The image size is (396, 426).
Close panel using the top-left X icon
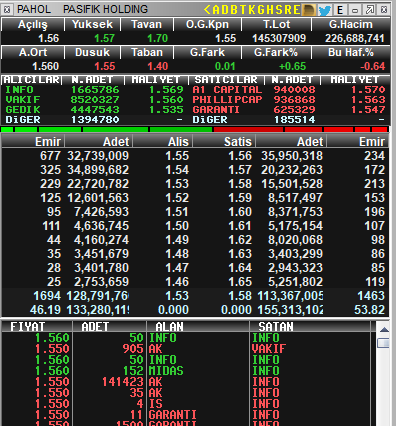point(7,10)
